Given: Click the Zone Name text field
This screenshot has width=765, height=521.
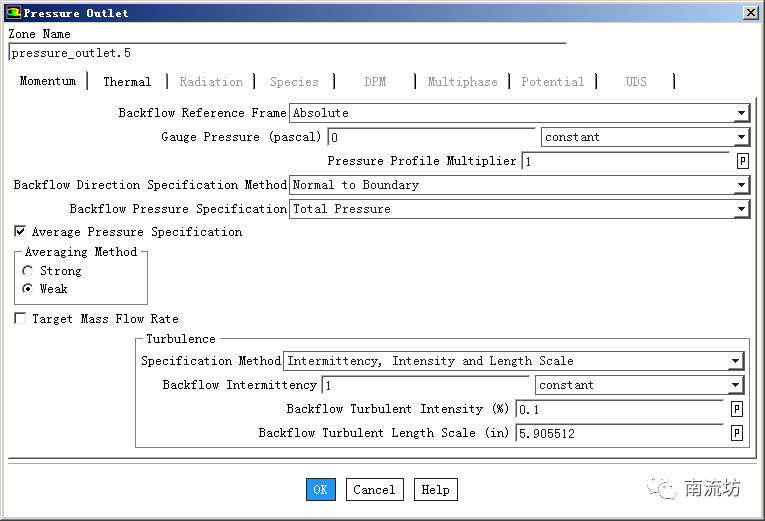Looking at the screenshot, I should pos(286,53).
